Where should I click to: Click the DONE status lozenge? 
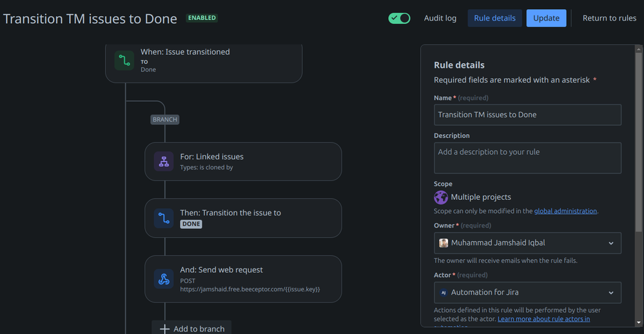coord(191,224)
